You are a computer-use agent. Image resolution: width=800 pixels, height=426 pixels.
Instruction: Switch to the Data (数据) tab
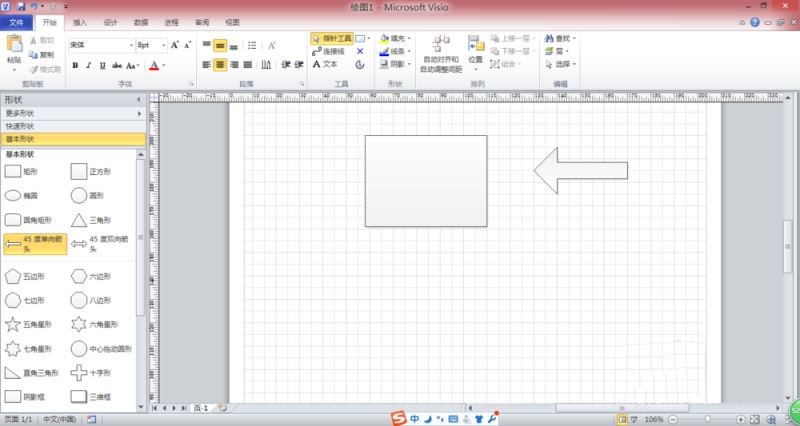click(x=141, y=22)
